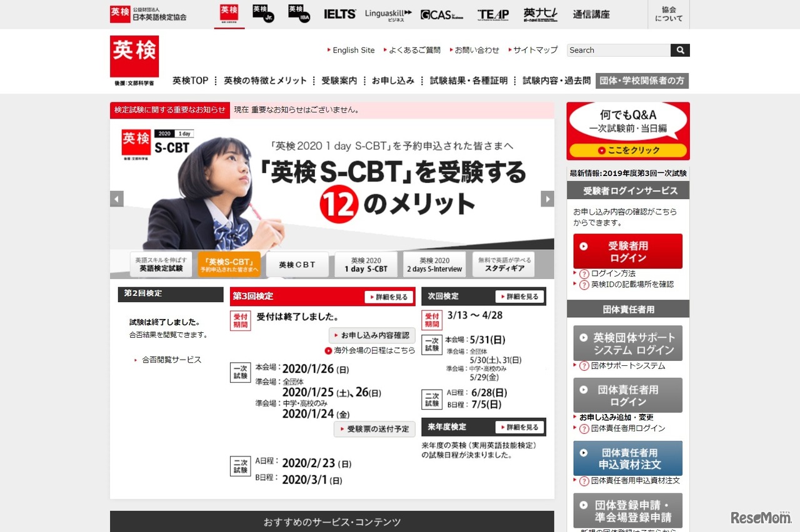
Task: Click 詳細を見る for 来年度検定
Action: [x=519, y=427]
